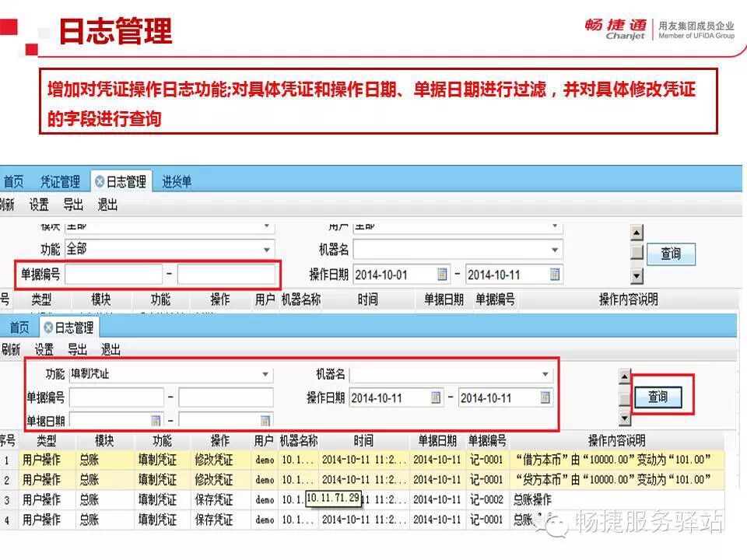The image size is (747, 560).
Task: Click 导出 in the lower toolbar
Action: tap(78, 349)
